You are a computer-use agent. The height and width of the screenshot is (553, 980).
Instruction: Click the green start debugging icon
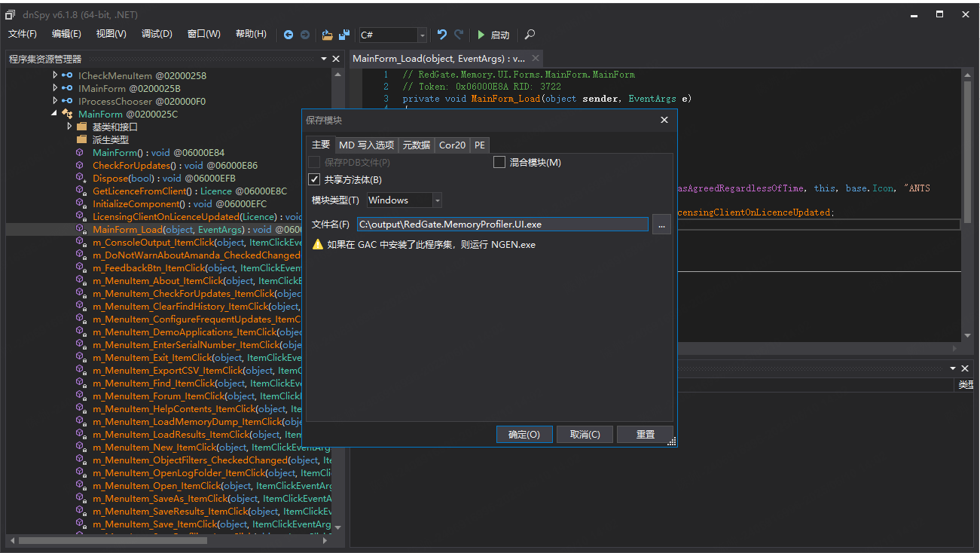coord(481,35)
